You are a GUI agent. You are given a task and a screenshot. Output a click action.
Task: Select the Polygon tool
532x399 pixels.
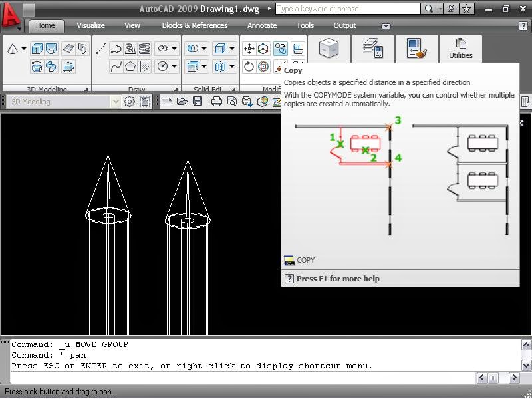point(130,66)
